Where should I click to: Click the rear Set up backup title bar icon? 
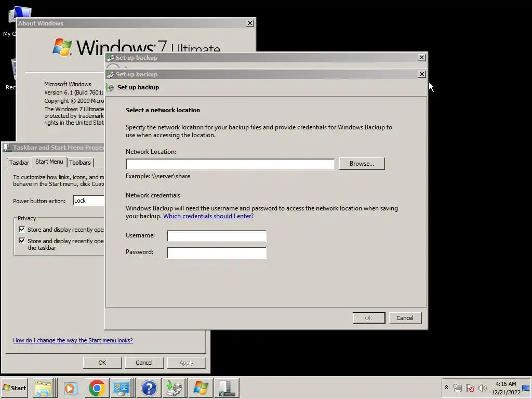[110, 58]
